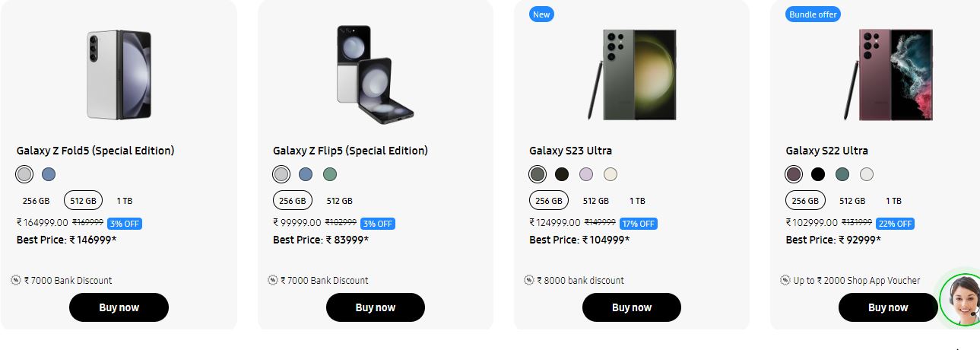Choose 512 GB option for Galaxy S22 Ultra

click(852, 201)
